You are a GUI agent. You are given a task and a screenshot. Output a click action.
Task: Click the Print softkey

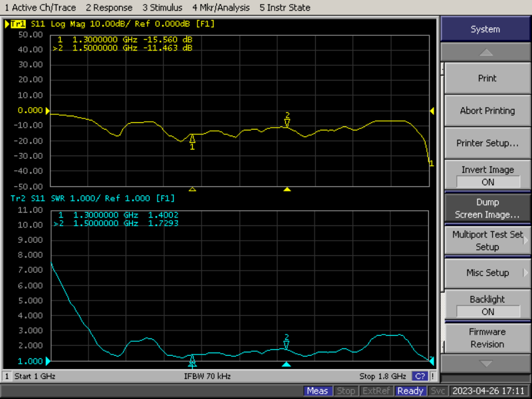pyautogui.click(x=487, y=78)
